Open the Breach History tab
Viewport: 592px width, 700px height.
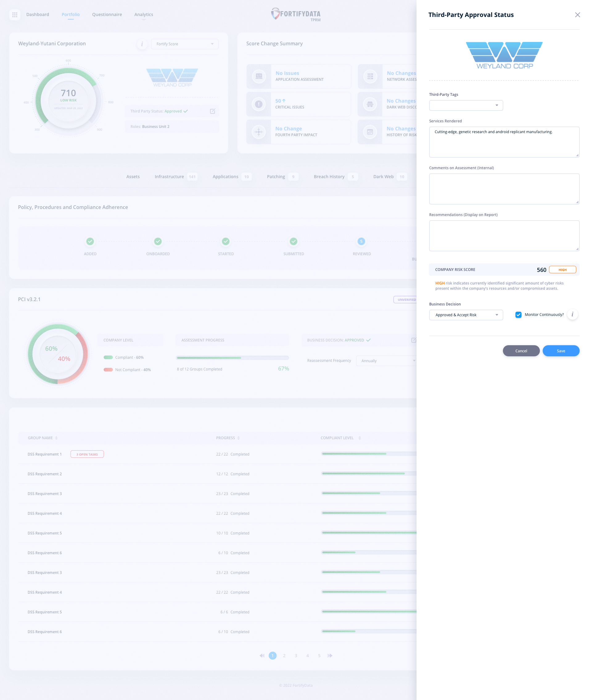click(x=329, y=177)
